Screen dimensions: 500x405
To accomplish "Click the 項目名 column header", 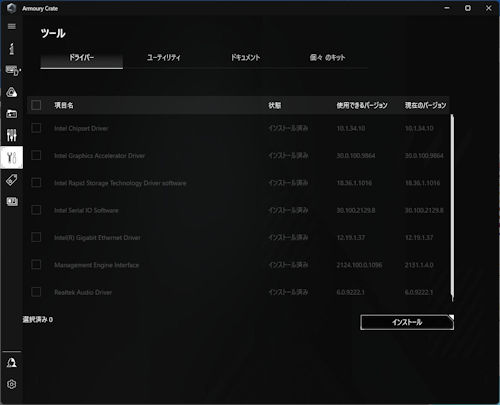I will 64,105.
